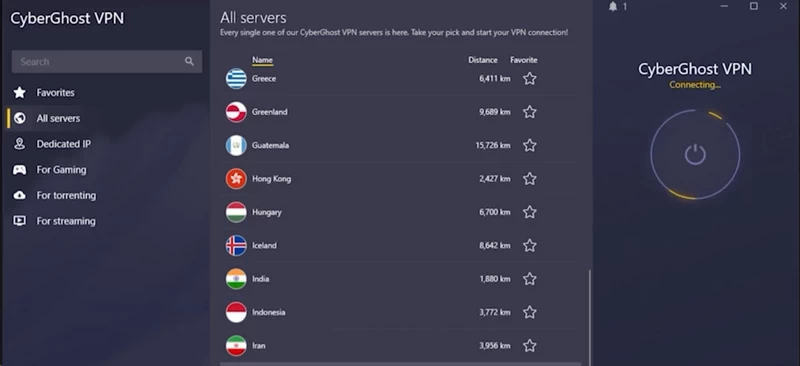Click the magnifier icon in Search box
The width and height of the screenshot is (800, 366).
189,62
